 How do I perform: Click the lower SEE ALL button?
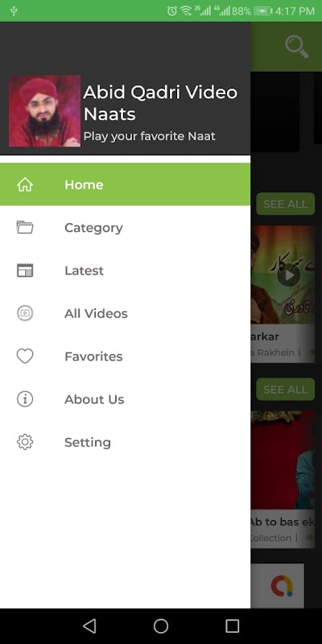(286, 390)
